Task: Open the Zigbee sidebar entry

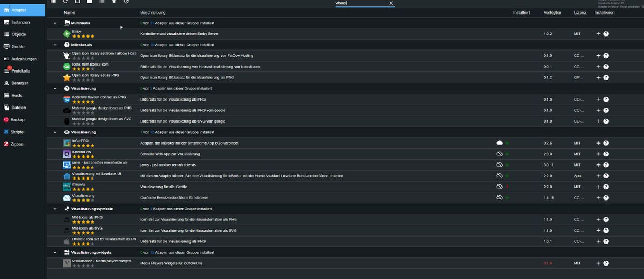Action: pos(17,144)
